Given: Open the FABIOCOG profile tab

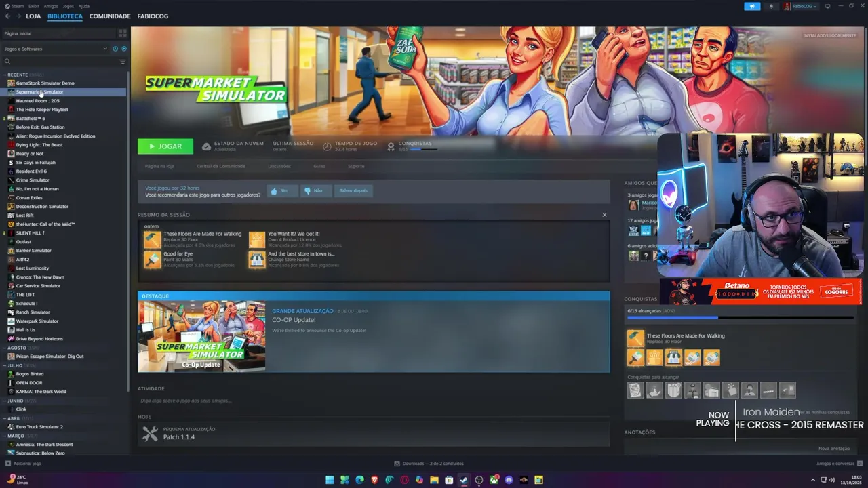Looking at the screenshot, I should (x=153, y=16).
